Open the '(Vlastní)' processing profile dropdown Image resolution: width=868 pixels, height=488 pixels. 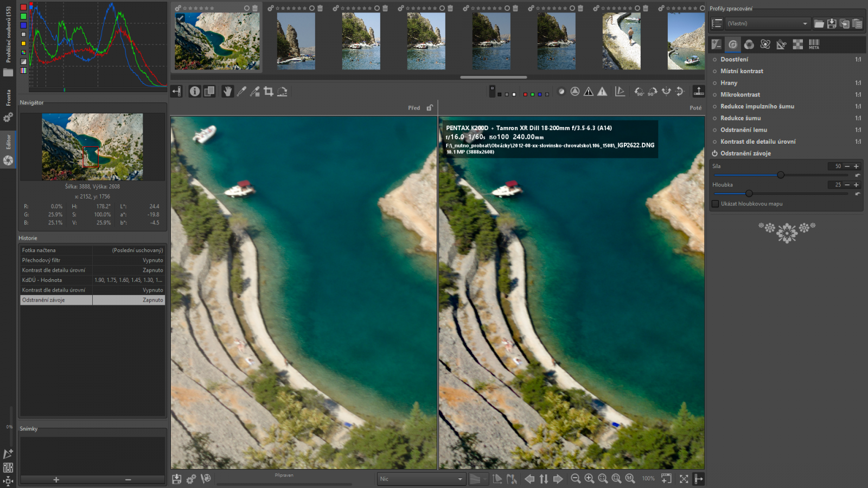coord(767,23)
